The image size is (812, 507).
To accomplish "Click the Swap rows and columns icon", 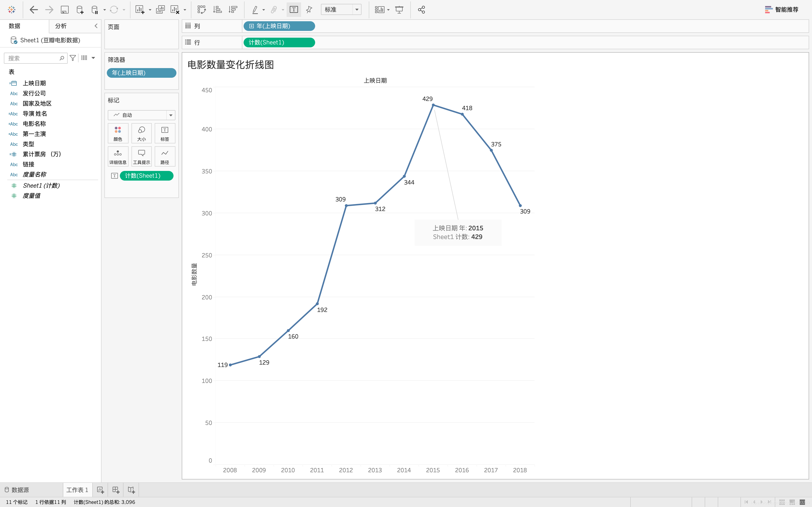I will (201, 10).
